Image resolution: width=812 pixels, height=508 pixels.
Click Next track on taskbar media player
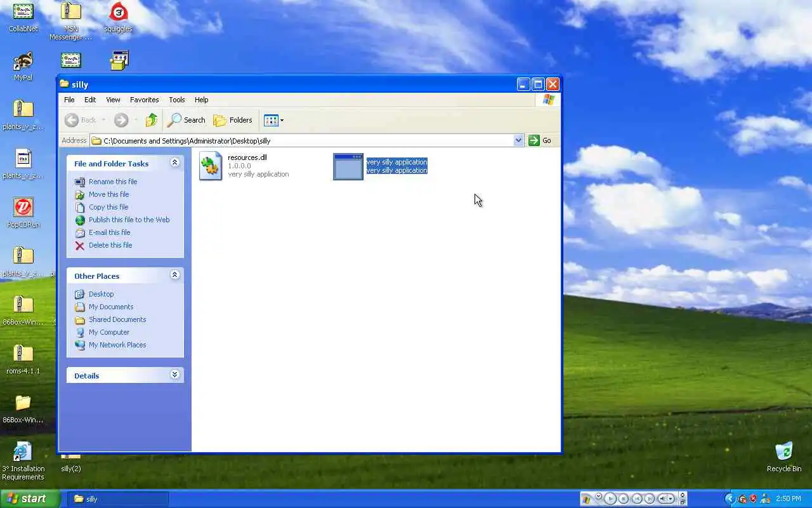point(650,498)
